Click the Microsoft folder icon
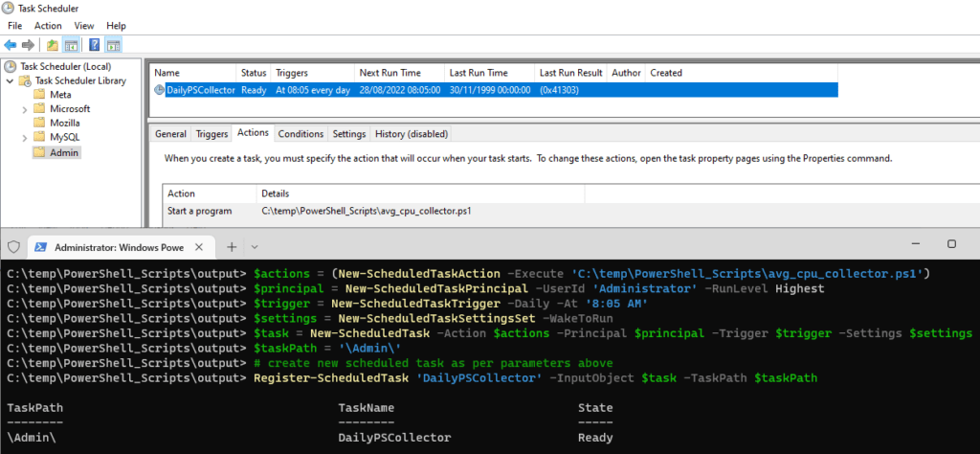The width and height of the screenshot is (980, 454). coord(39,109)
